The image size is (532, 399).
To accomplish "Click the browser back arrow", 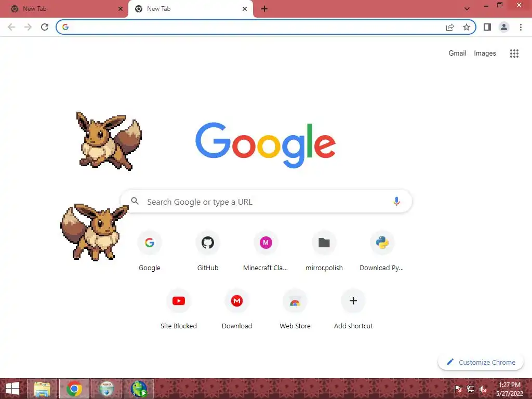I will (x=11, y=27).
